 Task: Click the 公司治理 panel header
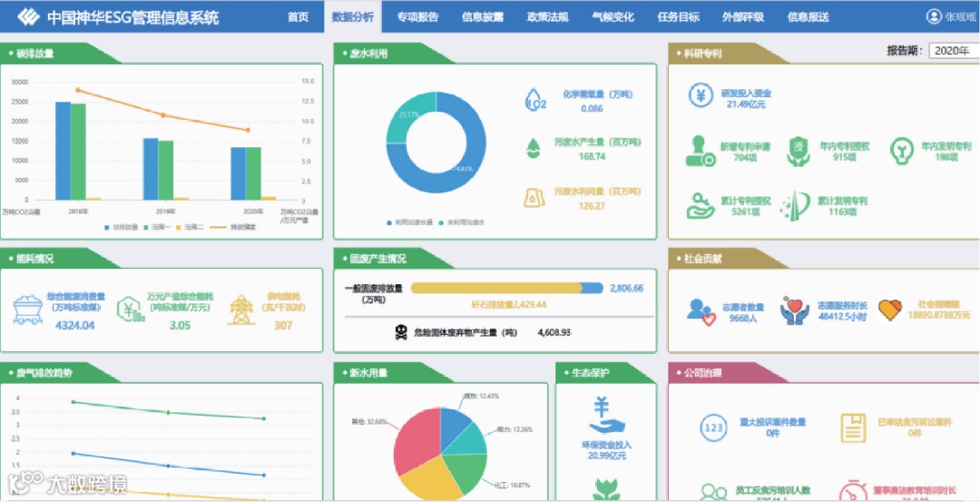pyautogui.click(x=729, y=373)
